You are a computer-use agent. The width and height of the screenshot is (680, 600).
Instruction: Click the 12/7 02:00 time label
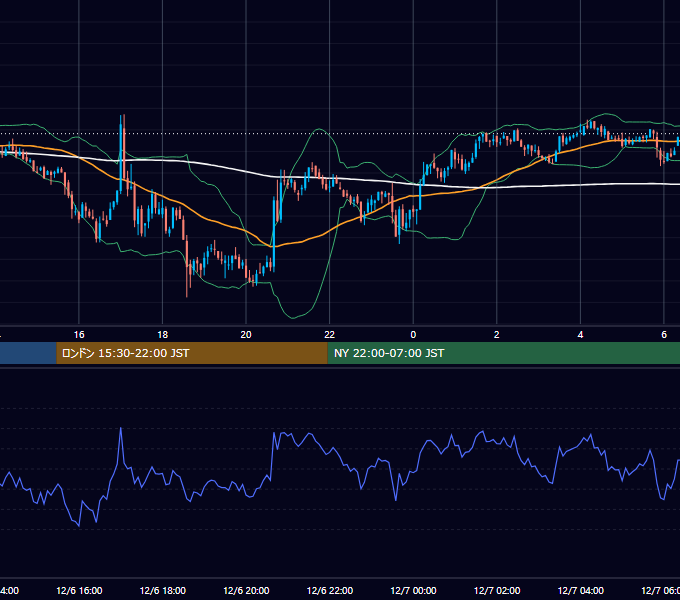tap(497, 591)
